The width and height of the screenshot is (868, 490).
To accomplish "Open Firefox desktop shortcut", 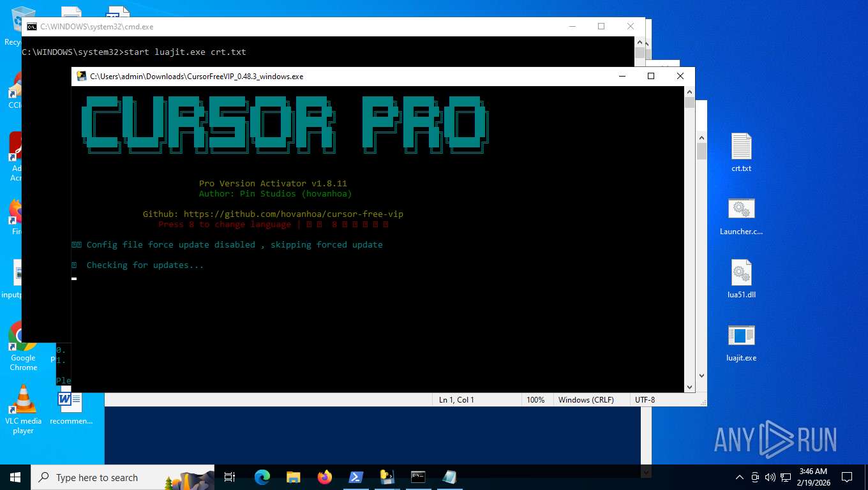I will tap(15, 217).
